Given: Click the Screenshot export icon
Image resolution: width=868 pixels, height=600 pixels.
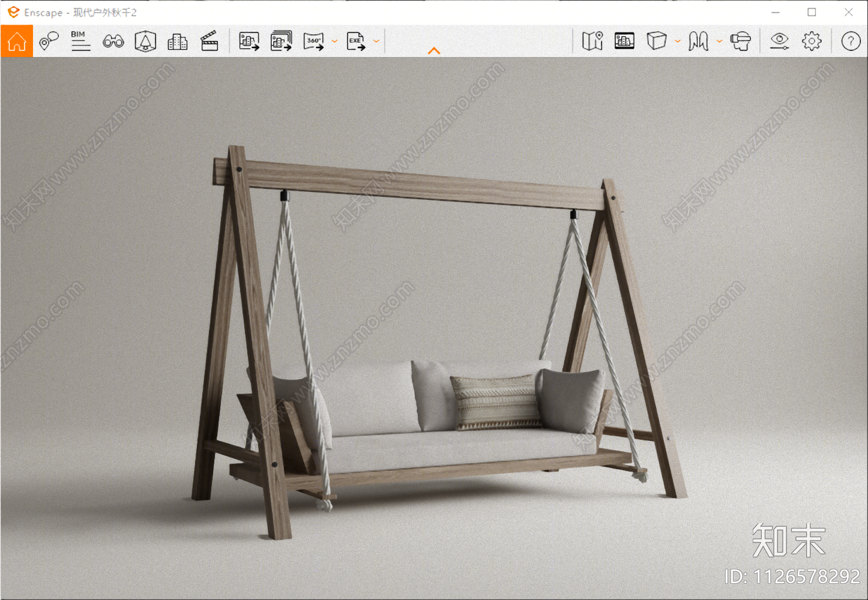Looking at the screenshot, I should pyautogui.click(x=249, y=41).
